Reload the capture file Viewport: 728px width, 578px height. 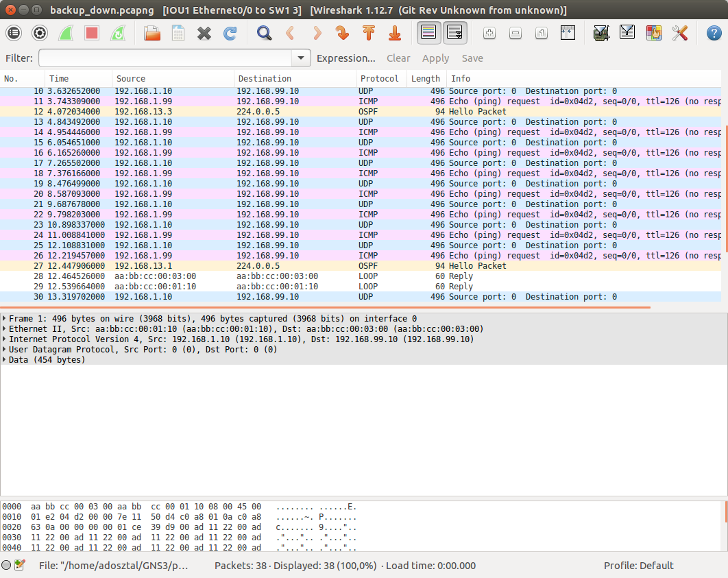coord(230,33)
